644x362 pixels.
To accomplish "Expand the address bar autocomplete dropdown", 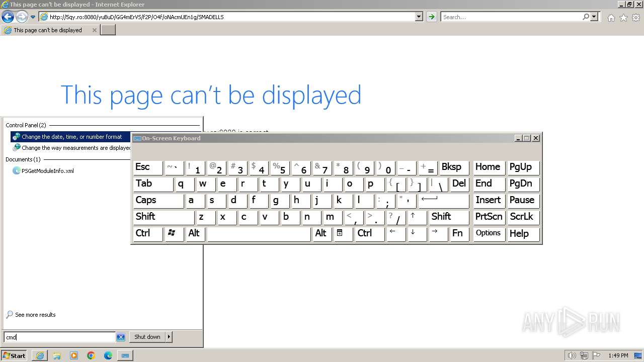I will [419, 17].
